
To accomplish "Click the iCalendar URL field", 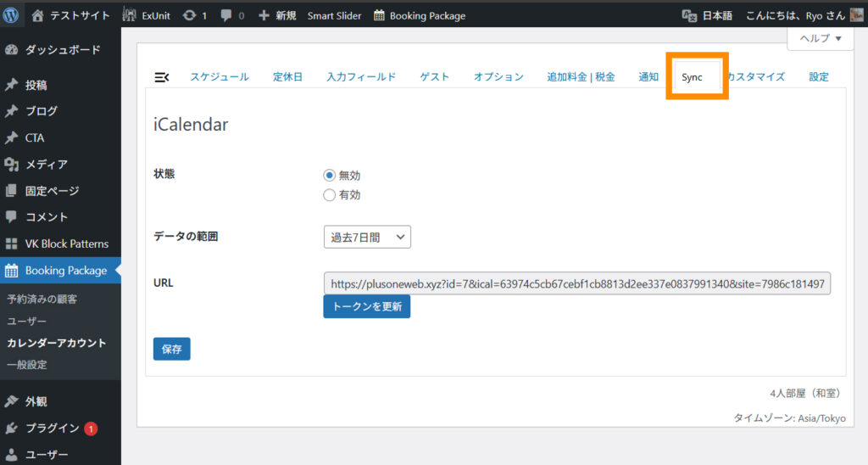I will tap(576, 283).
